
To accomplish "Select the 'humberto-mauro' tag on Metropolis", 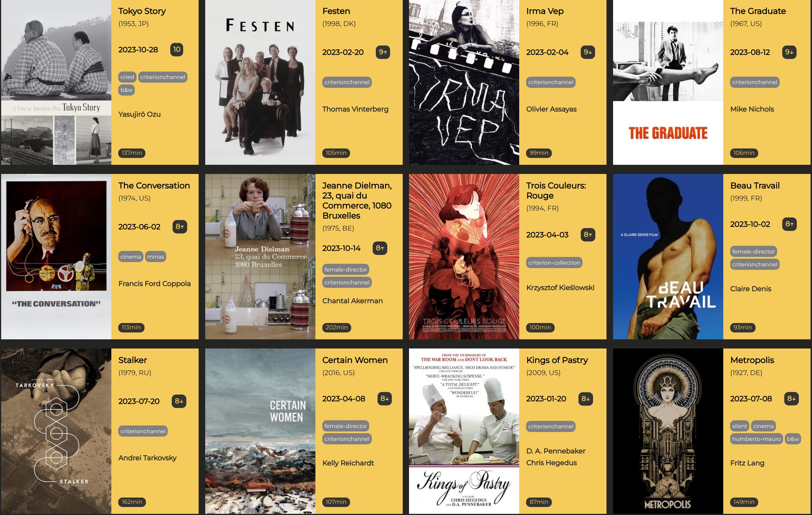I will click(x=756, y=439).
